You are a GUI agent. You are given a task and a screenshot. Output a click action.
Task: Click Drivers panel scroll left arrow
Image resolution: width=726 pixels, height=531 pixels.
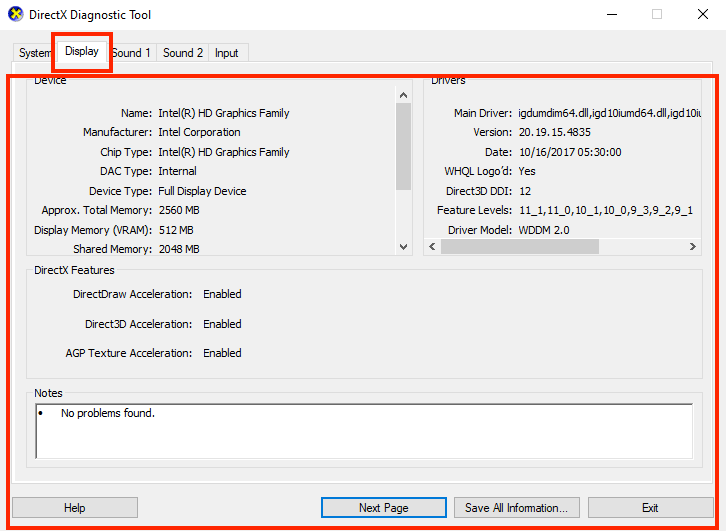coord(432,246)
